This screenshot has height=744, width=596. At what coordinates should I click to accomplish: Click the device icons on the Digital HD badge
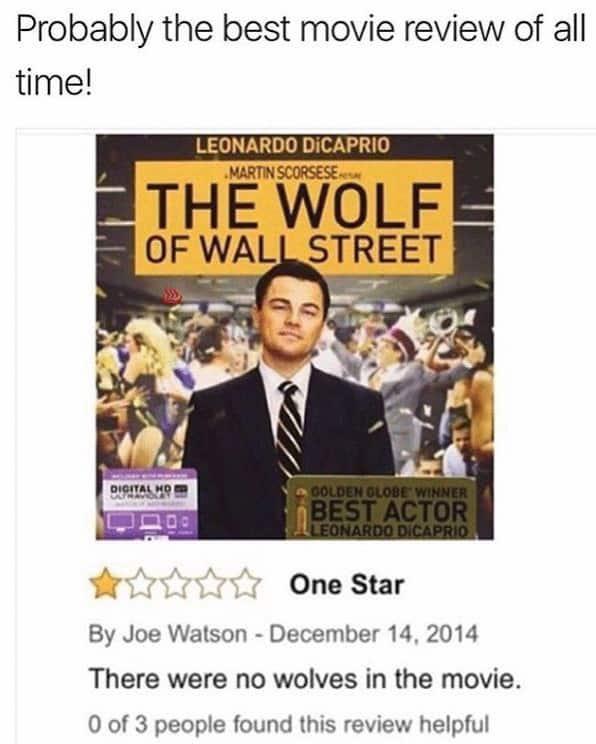[149, 522]
